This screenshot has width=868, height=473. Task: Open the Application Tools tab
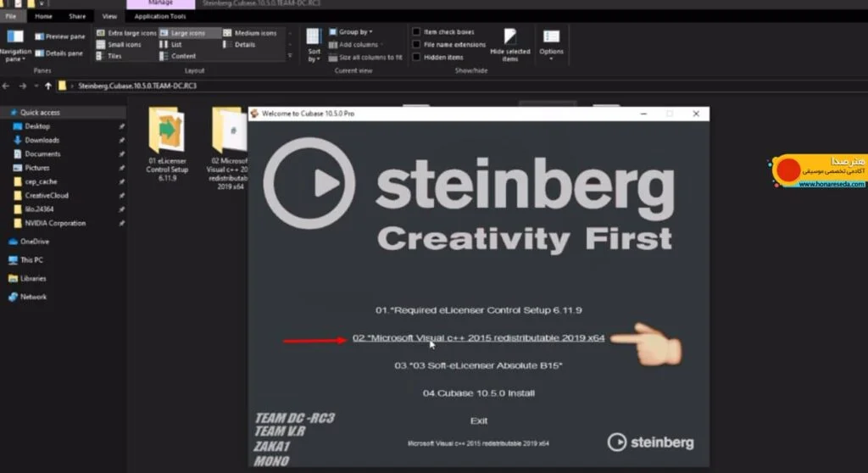coord(160,16)
